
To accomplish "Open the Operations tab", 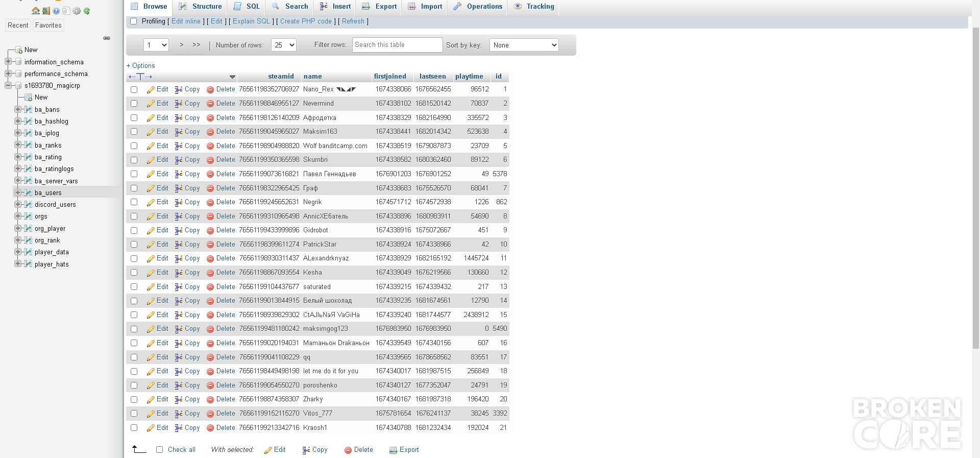I will pyautogui.click(x=478, y=7).
